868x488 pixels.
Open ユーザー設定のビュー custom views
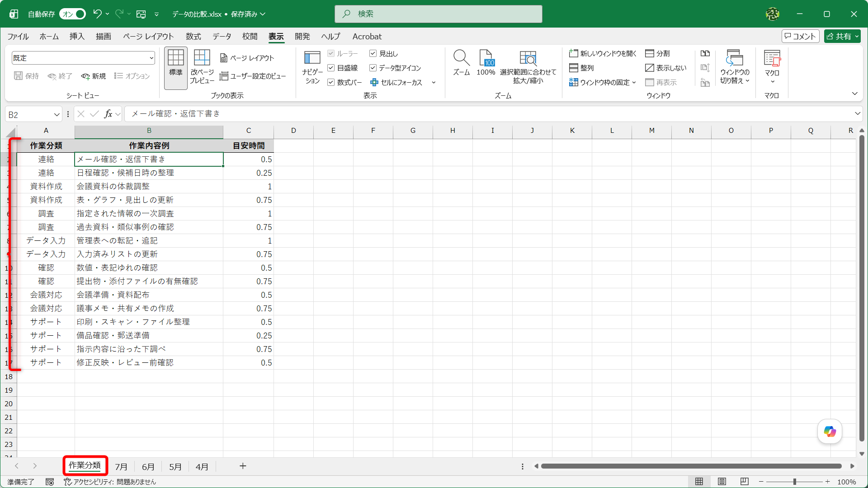coord(253,76)
